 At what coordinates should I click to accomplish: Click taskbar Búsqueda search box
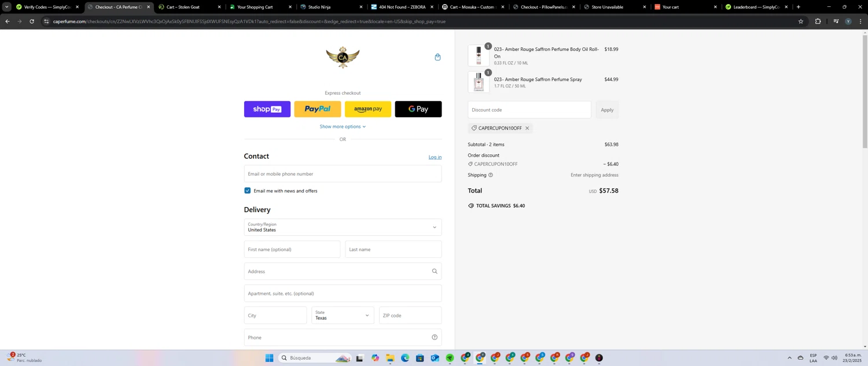(315, 358)
